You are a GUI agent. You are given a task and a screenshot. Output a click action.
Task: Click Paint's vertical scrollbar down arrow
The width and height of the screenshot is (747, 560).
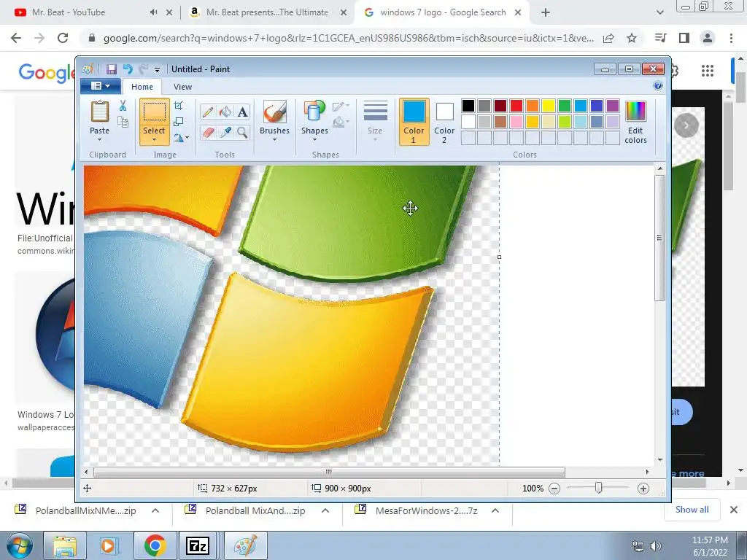(x=659, y=460)
